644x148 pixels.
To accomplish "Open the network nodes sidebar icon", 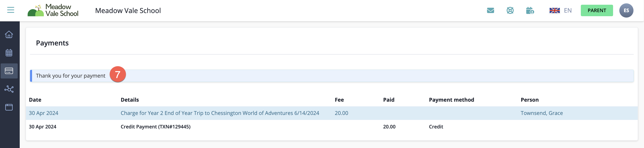I will (x=9, y=89).
